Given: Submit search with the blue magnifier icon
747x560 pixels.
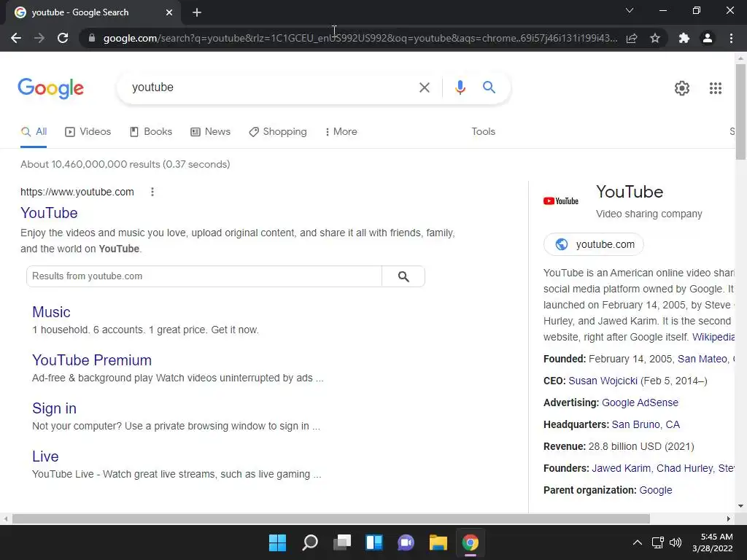Looking at the screenshot, I should (489, 87).
